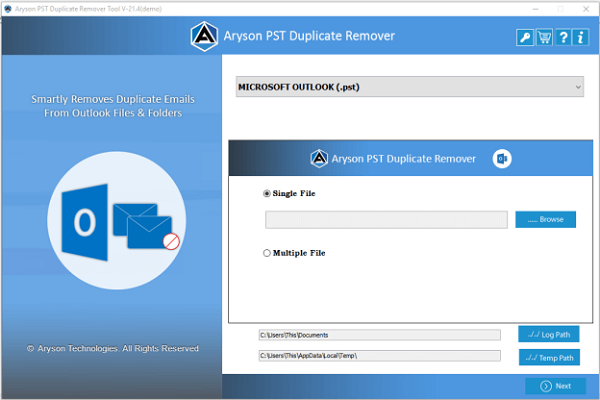This screenshot has height=400, width=600.
Task: Click the Aryson logo in the header
Action: point(204,36)
